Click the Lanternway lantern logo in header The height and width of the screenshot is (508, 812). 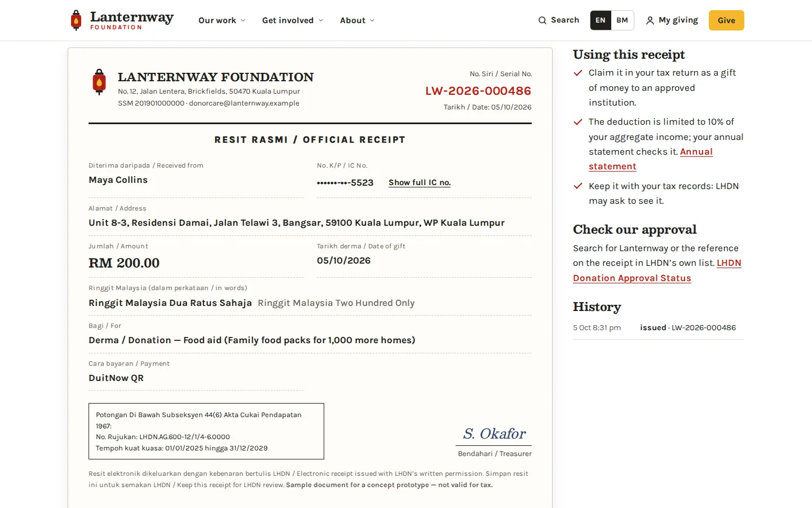click(x=76, y=20)
